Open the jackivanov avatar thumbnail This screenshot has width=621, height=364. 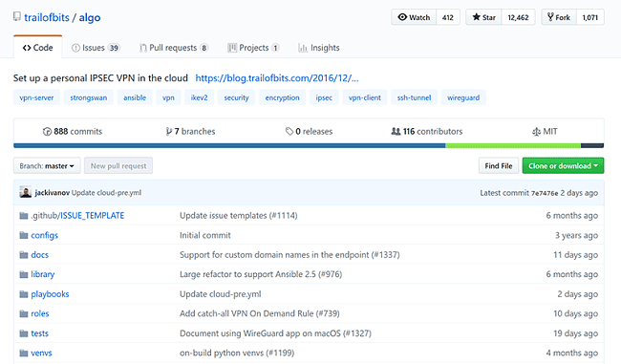(x=26, y=192)
